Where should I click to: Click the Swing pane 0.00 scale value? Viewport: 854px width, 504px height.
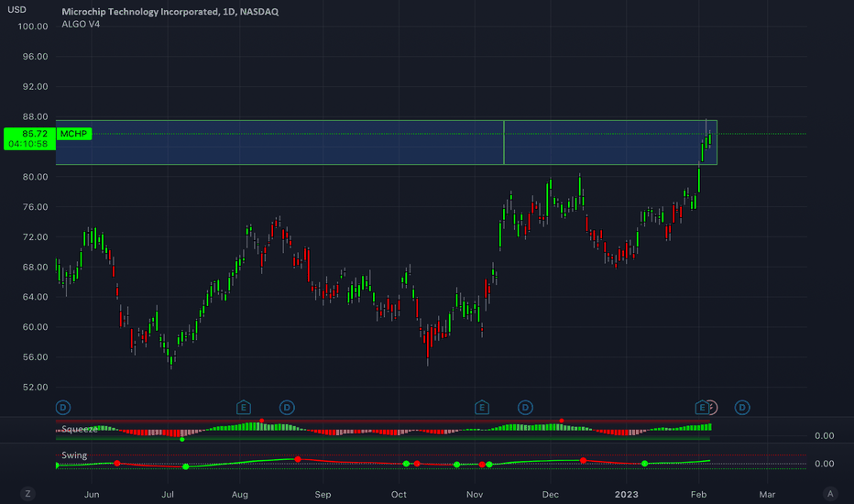pyautogui.click(x=824, y=463)
